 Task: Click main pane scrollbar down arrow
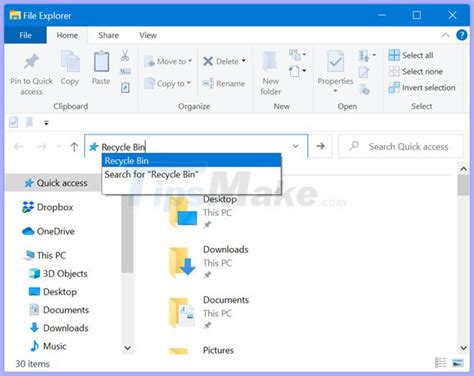pyautogui.click(x=463, y=348)
